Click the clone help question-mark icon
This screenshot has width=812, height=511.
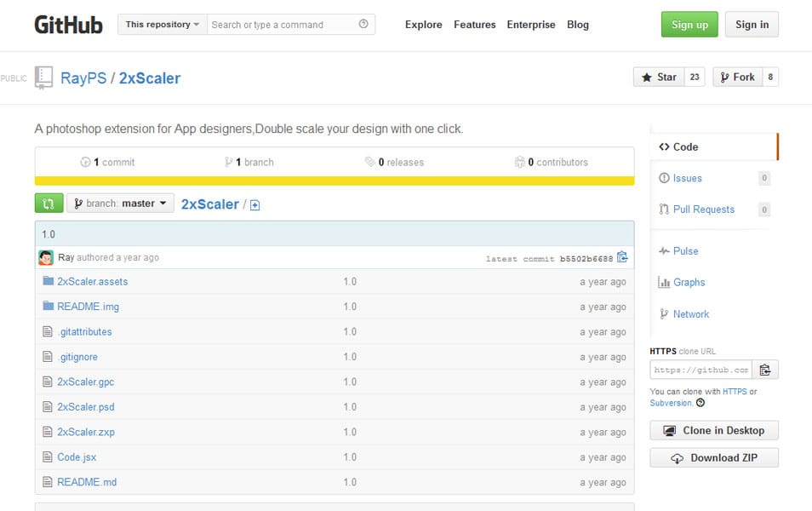click(x=700, y=403)
